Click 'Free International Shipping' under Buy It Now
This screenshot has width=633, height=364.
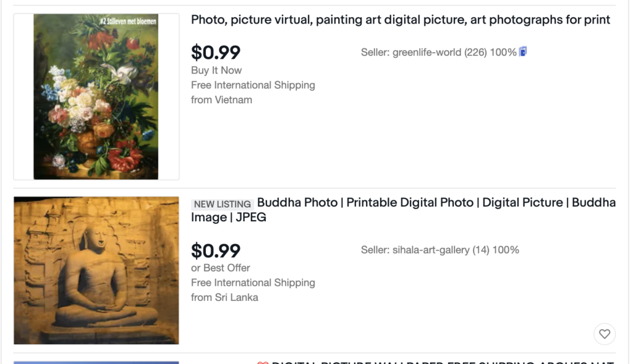(x=253, y=85)
